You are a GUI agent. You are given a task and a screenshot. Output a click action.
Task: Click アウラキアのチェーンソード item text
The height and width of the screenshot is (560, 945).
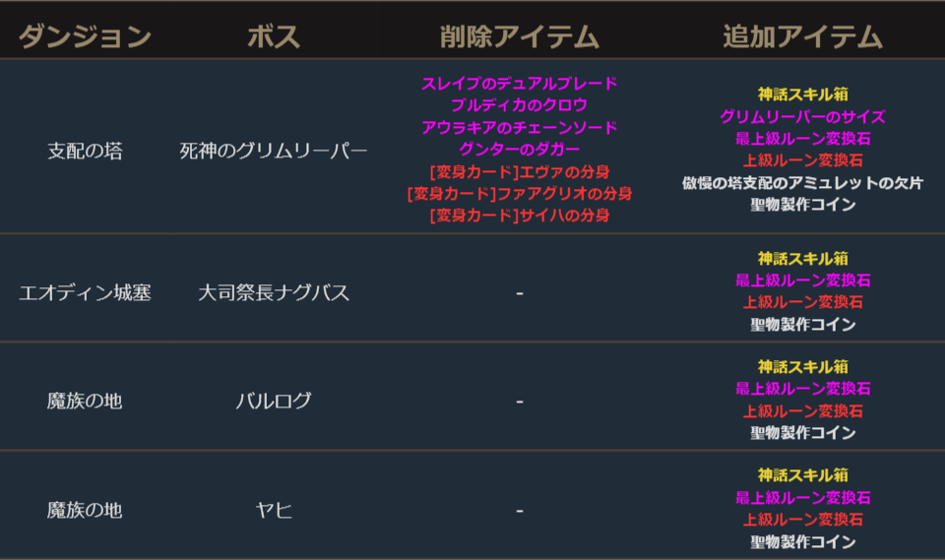point(519,127)
